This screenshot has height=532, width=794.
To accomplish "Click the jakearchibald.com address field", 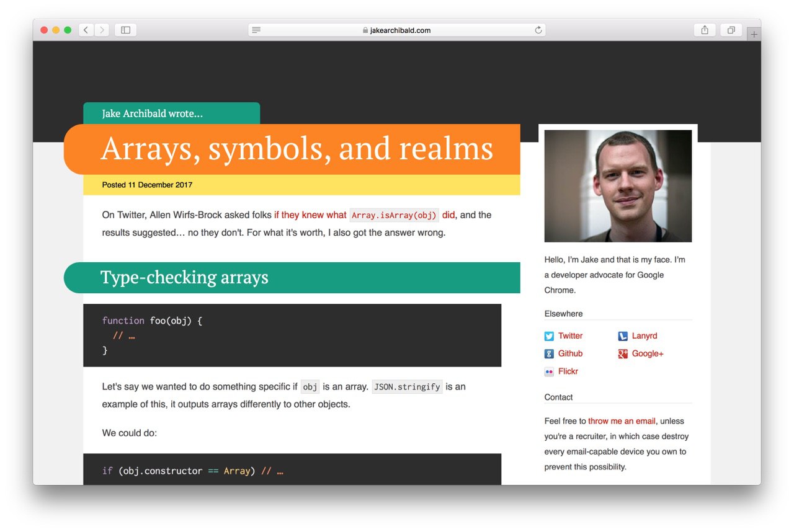I will pyautogui.click(x=397, y=30).
